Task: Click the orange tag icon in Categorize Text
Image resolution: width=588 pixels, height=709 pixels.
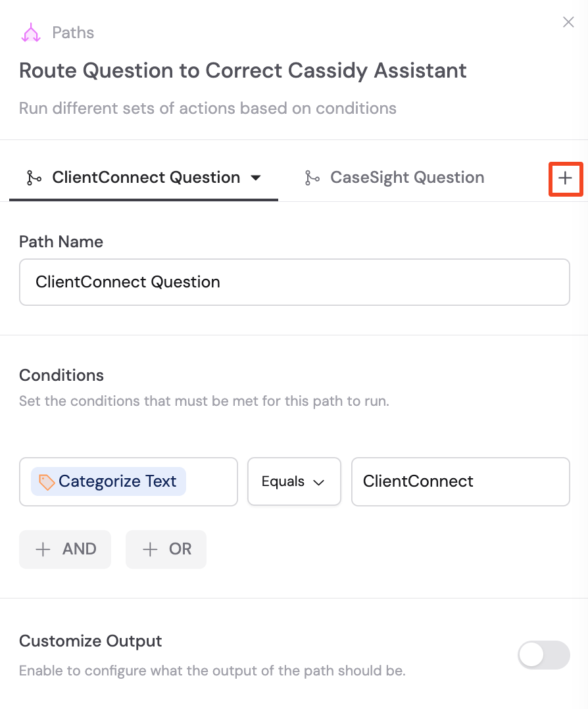Action: pyautogui.click(x=45, y=481)
